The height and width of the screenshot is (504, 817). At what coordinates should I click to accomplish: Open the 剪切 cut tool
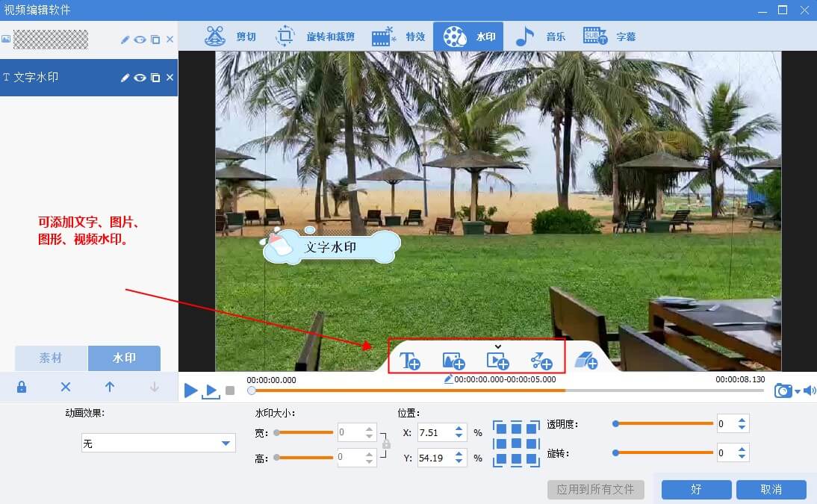pos(230,37)
